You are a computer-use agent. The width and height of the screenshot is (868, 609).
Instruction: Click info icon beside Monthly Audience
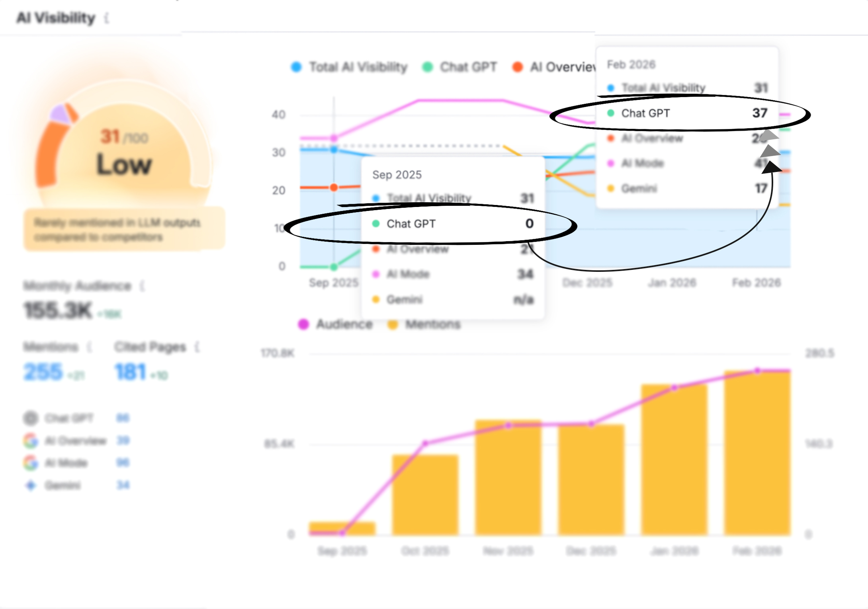143,286
